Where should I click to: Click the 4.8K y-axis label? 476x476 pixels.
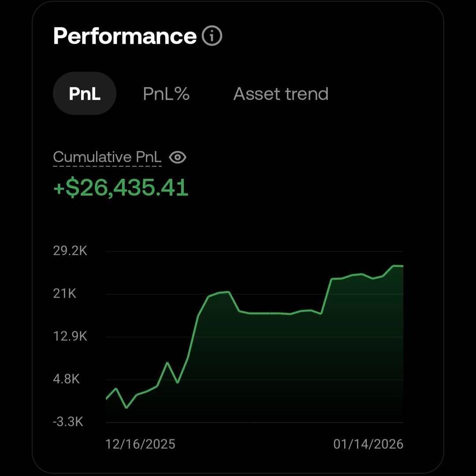(x=67, y=379)
